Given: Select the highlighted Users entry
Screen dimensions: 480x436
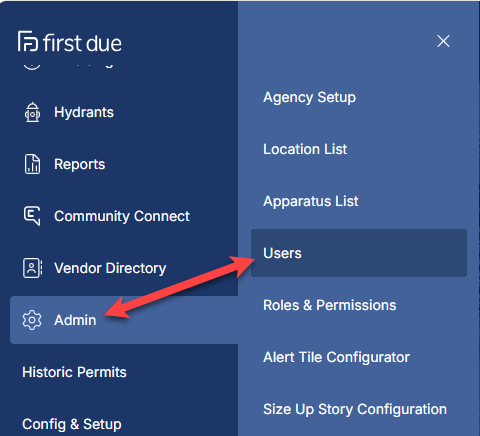Looking at the screenshot, I should click(x=359, y=253).
